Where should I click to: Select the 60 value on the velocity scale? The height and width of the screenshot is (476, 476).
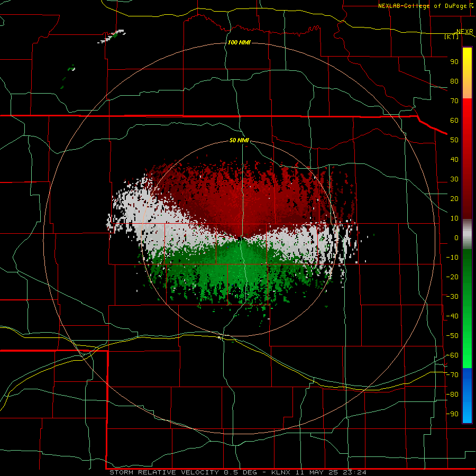click(x=454, y=120)
